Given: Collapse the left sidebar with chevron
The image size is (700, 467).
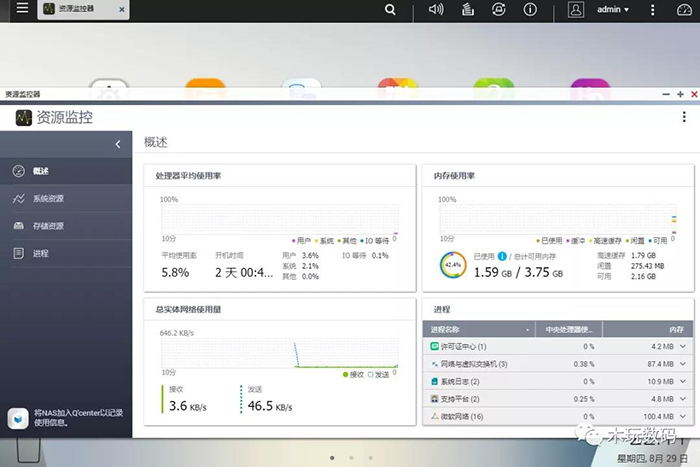Looking at the screenshot, I should 117,145.
